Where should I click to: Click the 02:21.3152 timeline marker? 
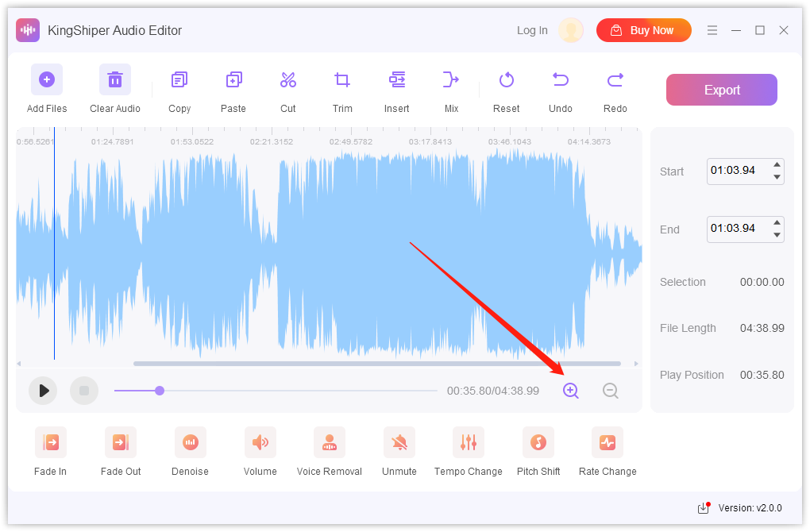(272, 141)
